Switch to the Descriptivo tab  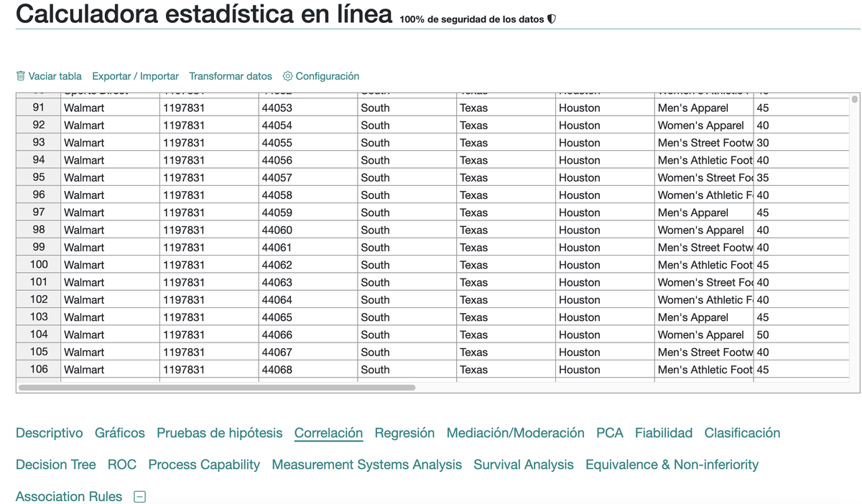tap(50, 433)
